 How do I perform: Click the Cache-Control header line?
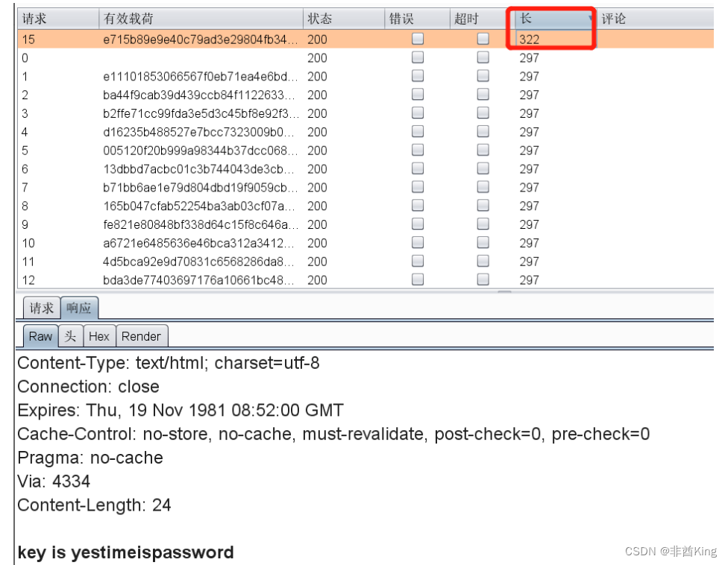point(333,434)
